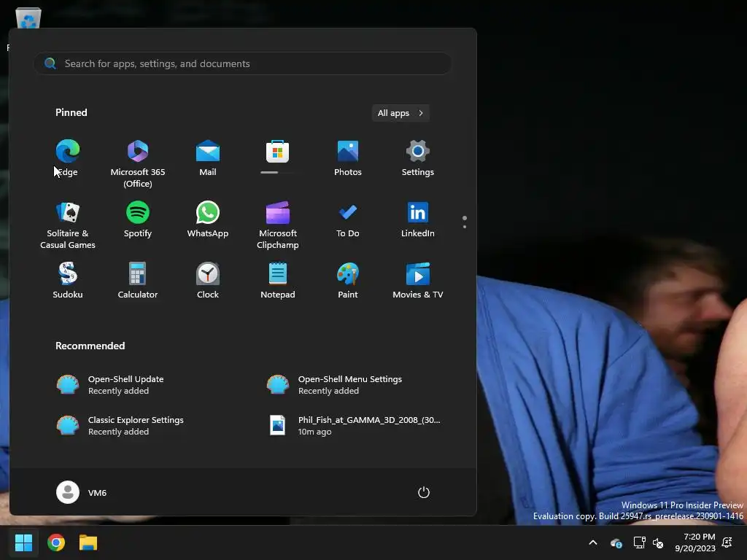Open the Settings gear app
Viewport: 747px width, 560px height.
tap(418, 158)
